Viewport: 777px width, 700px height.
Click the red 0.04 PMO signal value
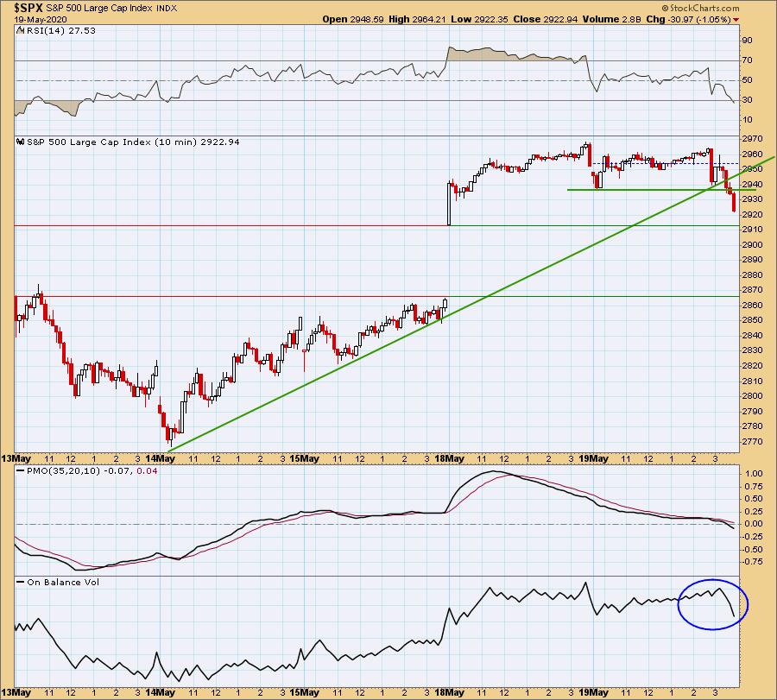coord(147,470)
